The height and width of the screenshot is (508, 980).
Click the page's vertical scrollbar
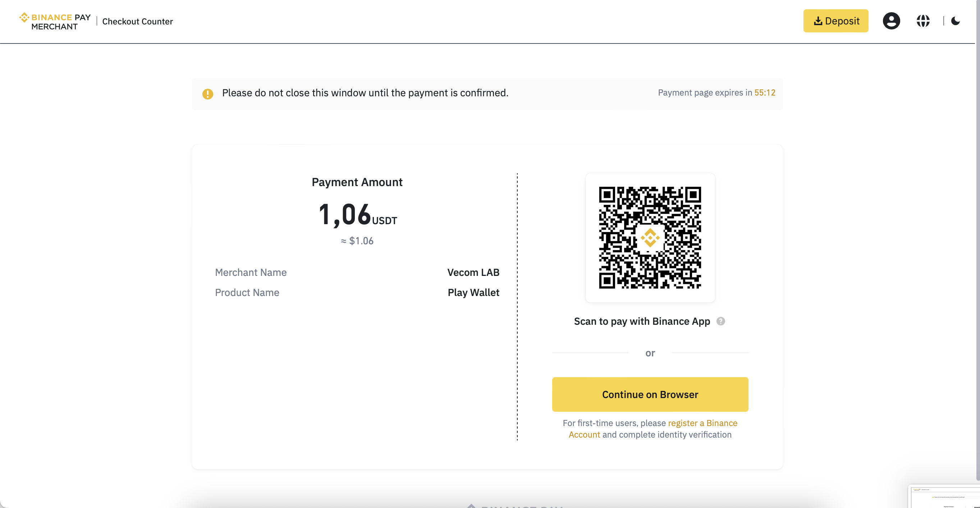pyautogui.click(x=977, y=228)
